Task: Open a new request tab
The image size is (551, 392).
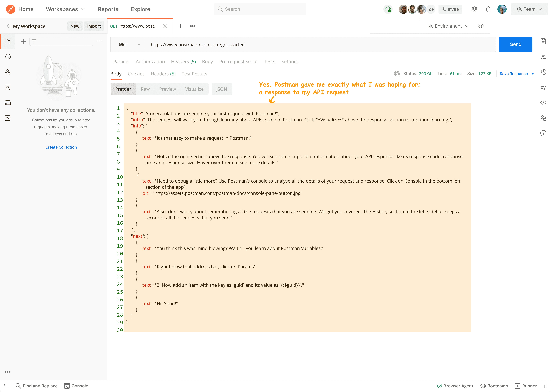Action: pyautogui.click(x=180, y=26)
